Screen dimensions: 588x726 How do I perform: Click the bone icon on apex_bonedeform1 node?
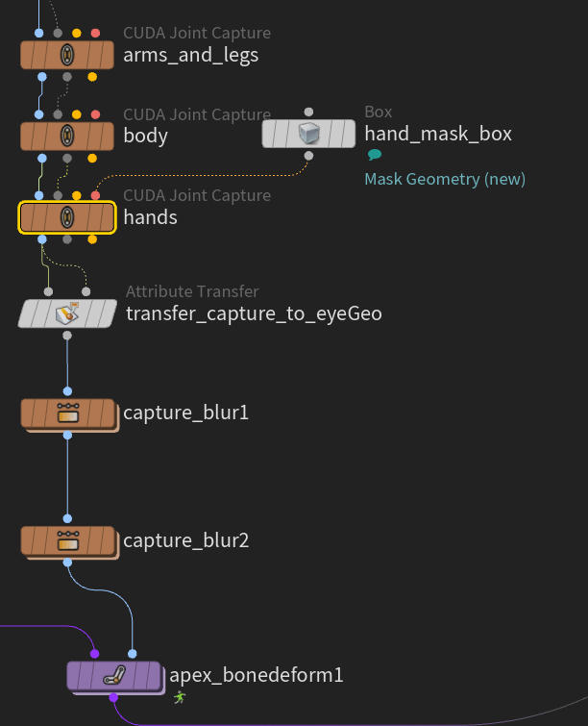pos(114,676)
